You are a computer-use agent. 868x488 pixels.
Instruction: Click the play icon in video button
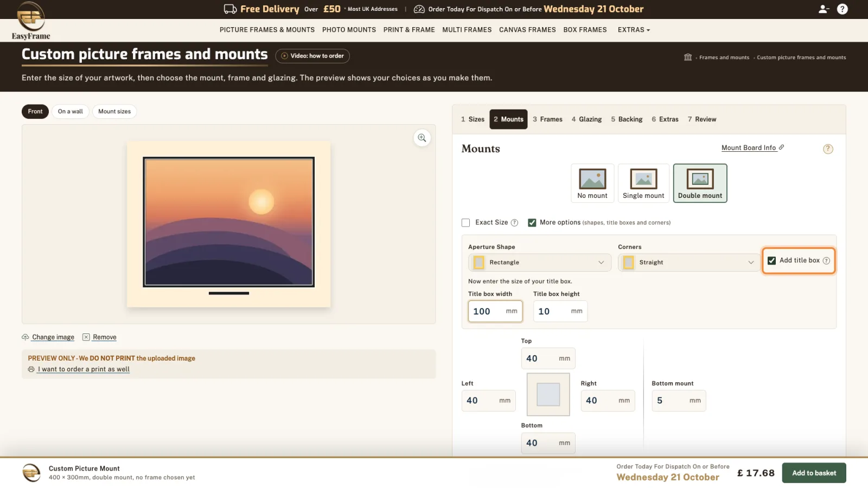click(x=284, y=56)
